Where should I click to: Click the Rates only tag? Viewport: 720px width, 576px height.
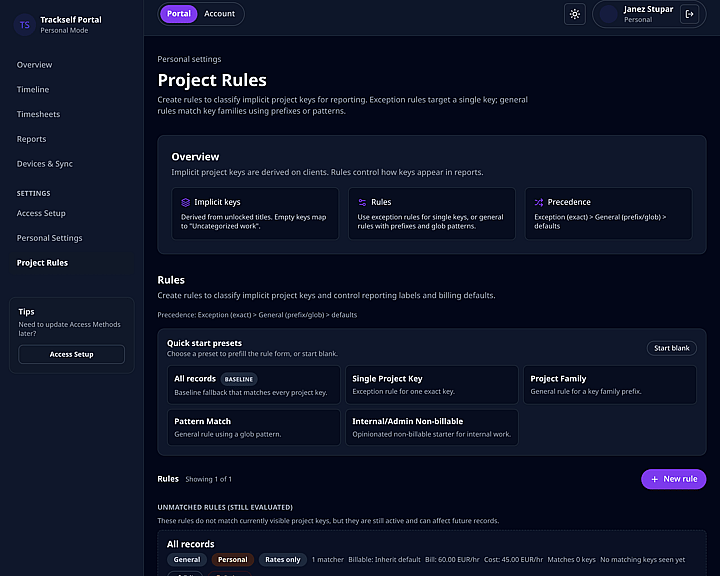pos(283,559)
